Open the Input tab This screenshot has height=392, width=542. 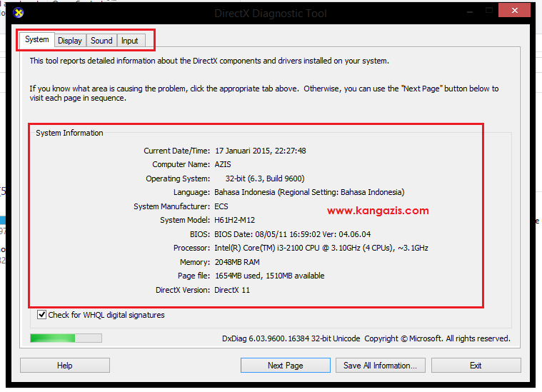tap(130, 41)
